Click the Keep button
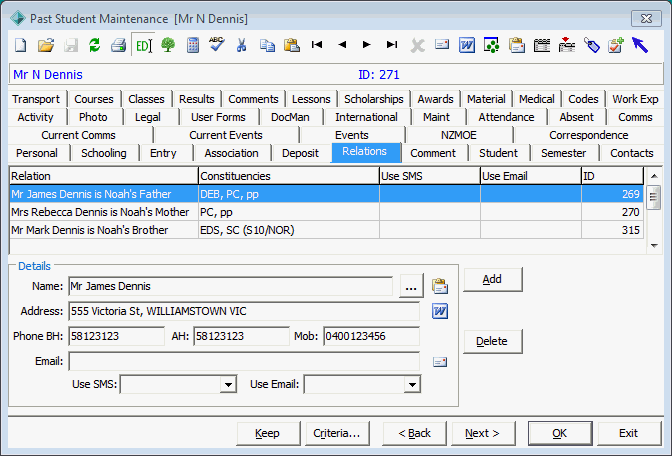Screen dimensions: 672x456 click(x=268, y=433)
